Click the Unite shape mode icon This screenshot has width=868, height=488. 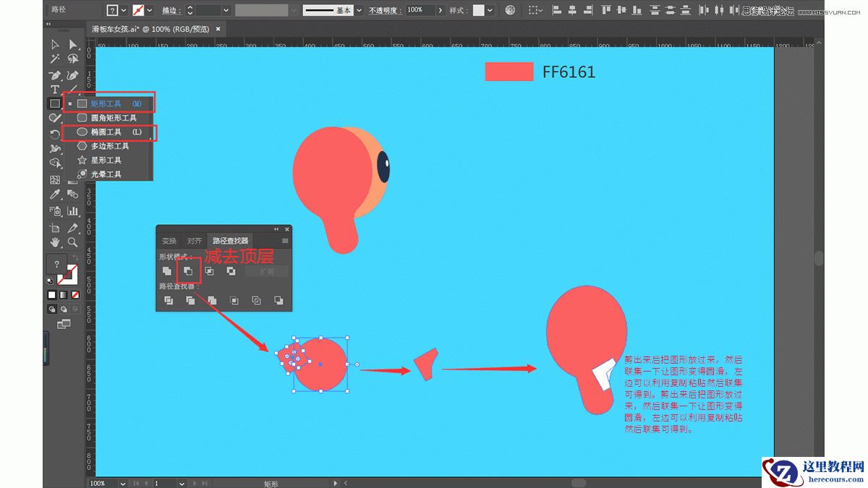pyautogui.click(x=167, y=271)
